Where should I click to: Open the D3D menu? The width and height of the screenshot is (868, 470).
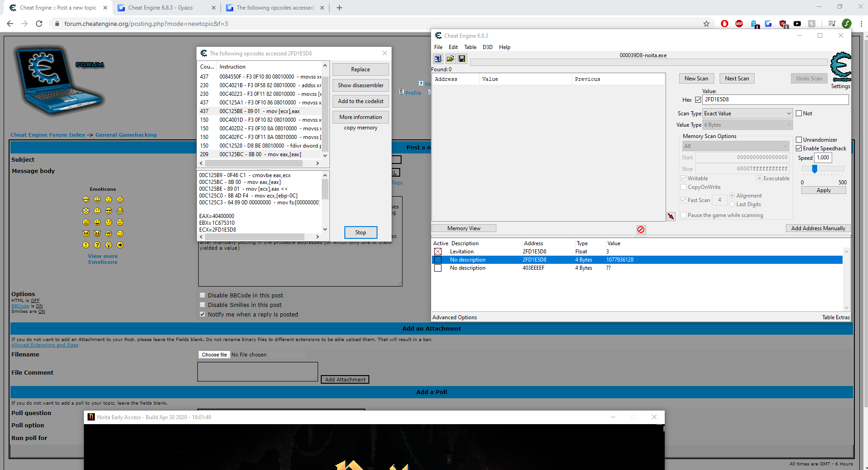pyautogui.click(x=487, y=47)
